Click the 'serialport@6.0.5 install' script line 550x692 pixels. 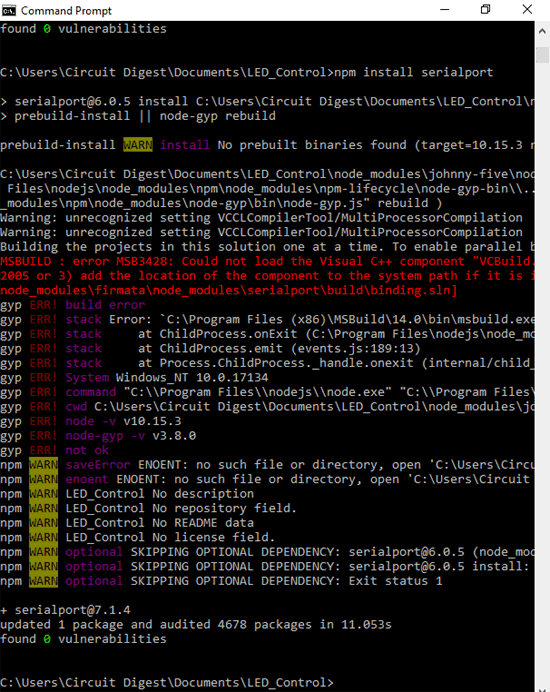[x=267, y=102]
